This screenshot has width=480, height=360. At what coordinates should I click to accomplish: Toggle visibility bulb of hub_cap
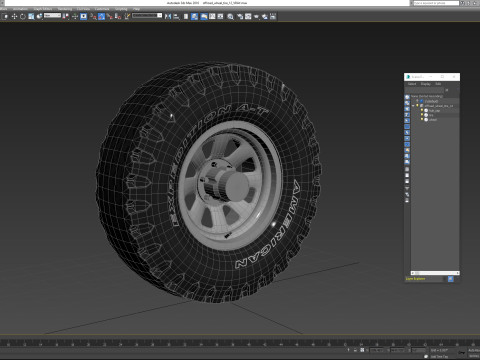(x=422, y=110)
